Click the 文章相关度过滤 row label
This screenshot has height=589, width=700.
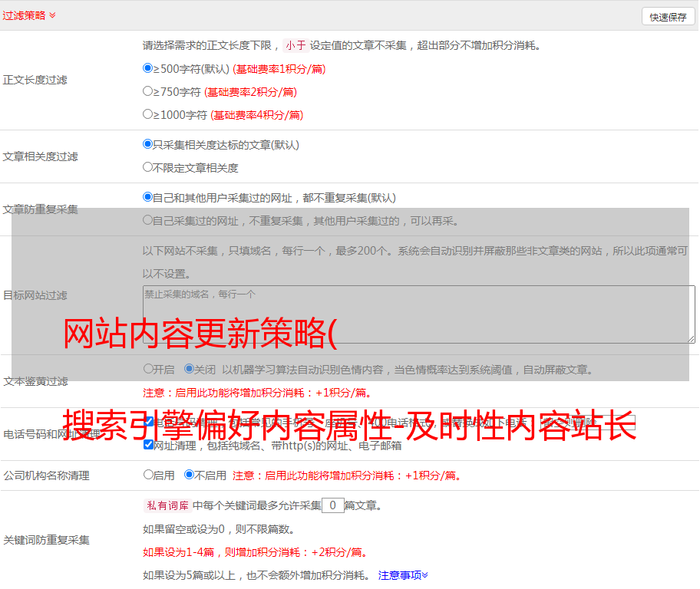tap(40, 156)
